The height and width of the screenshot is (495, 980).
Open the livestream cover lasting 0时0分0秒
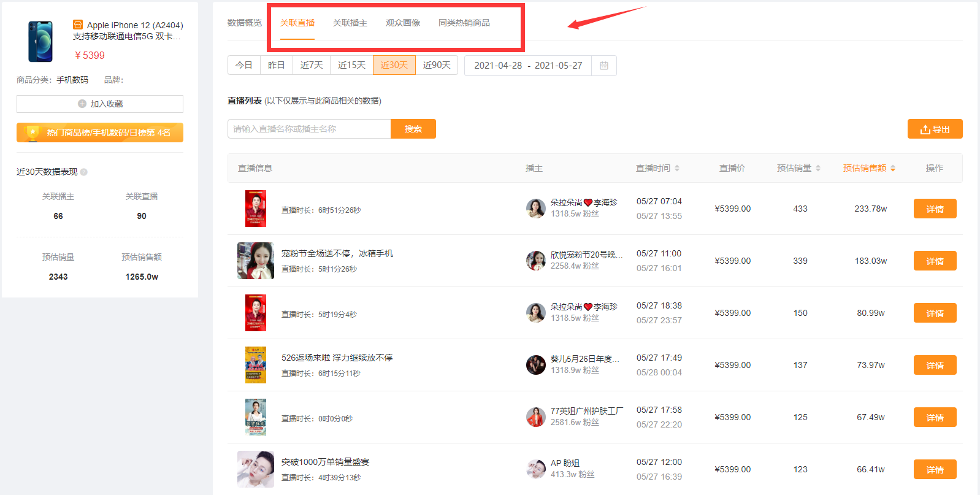click(256, 417)
